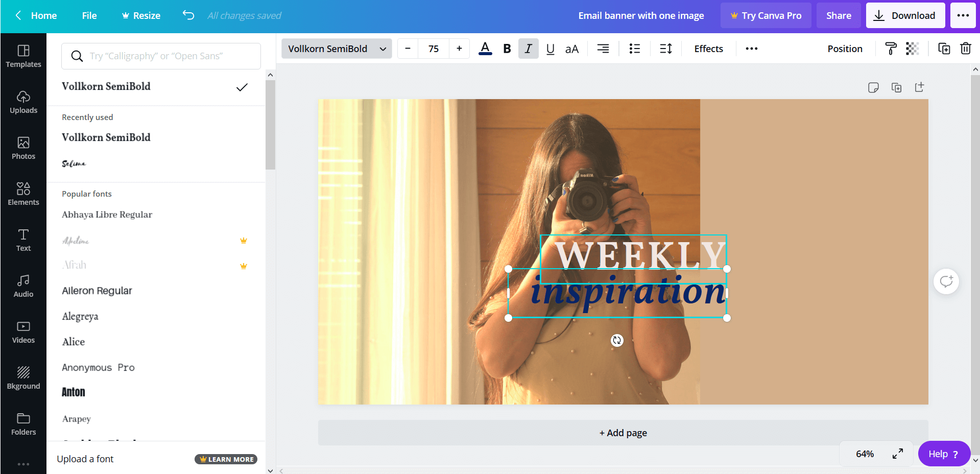Image resolution: width=980 pixels, height=474 pixels.
Task: Copy the selected text element
Action: pos(944,49)
